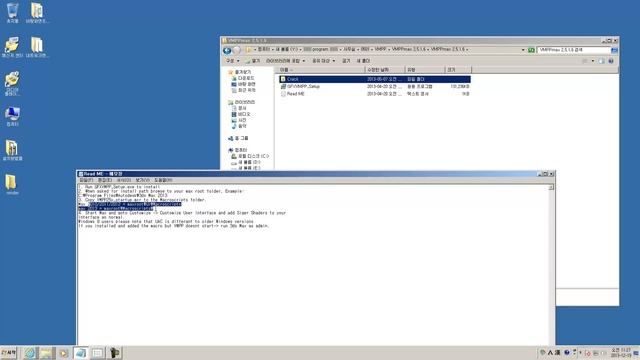The image size is (640, 360).
Task: Open the Share with dropdown
Action: [324, 61]
